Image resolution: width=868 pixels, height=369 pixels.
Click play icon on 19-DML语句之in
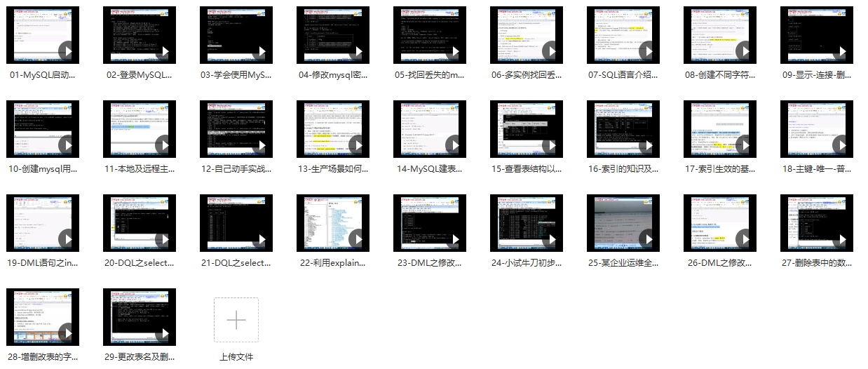[x=67, y=239]
